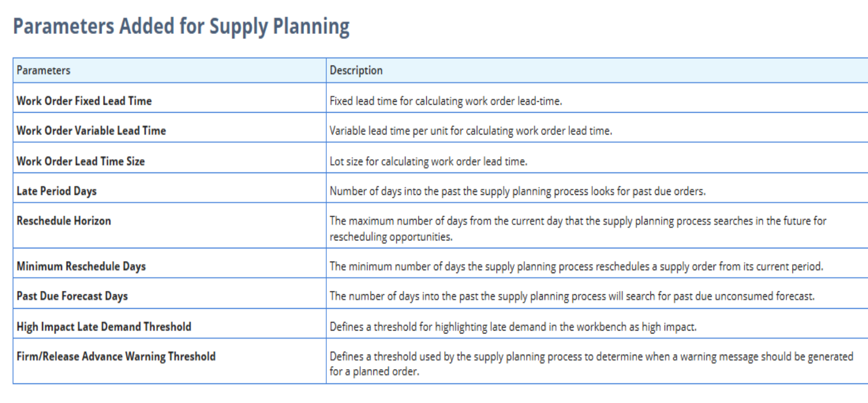Select the description about past due unconsumed forecast
This screenshot has height=403, width=868.
[572, 296]
